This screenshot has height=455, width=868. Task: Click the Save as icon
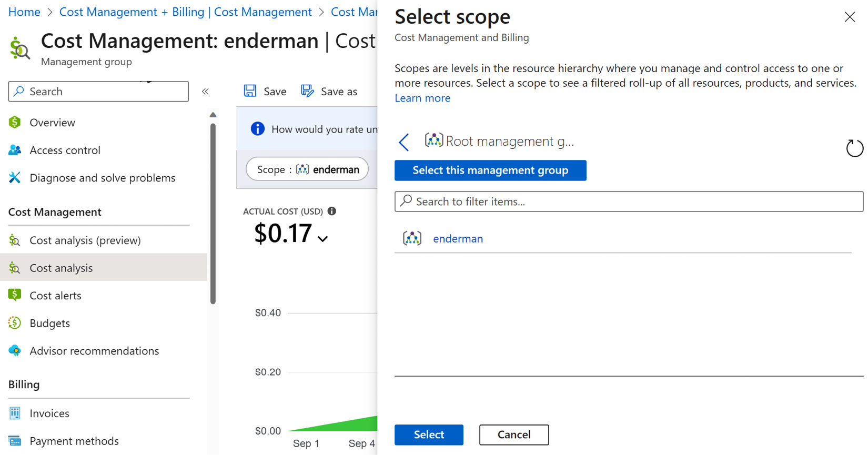[307, 91]
